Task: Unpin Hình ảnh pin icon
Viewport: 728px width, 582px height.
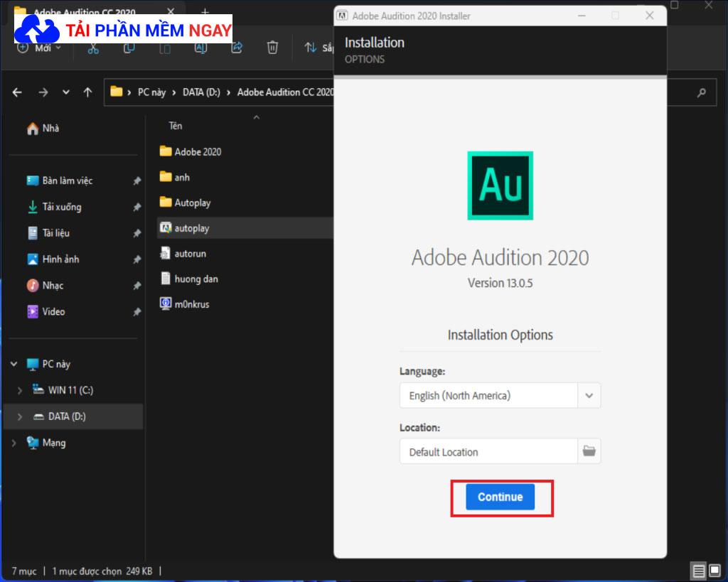Action: (x=136, y=259)
